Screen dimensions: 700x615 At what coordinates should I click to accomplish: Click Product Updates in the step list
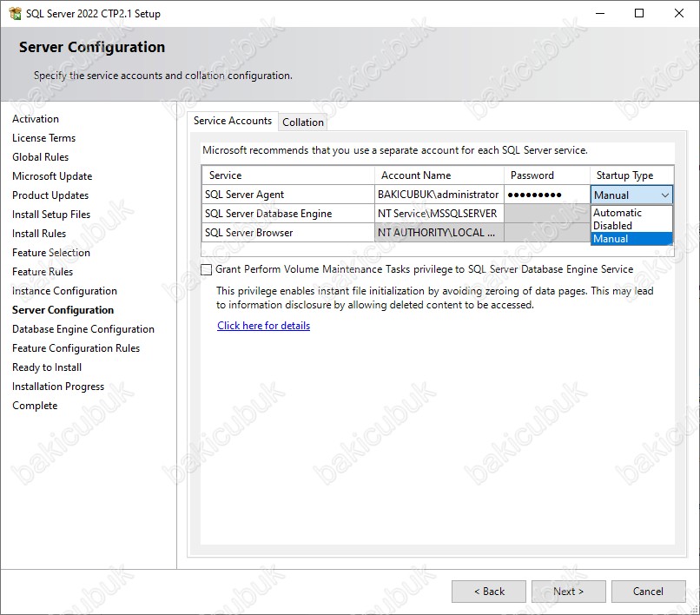pos(50,195)
